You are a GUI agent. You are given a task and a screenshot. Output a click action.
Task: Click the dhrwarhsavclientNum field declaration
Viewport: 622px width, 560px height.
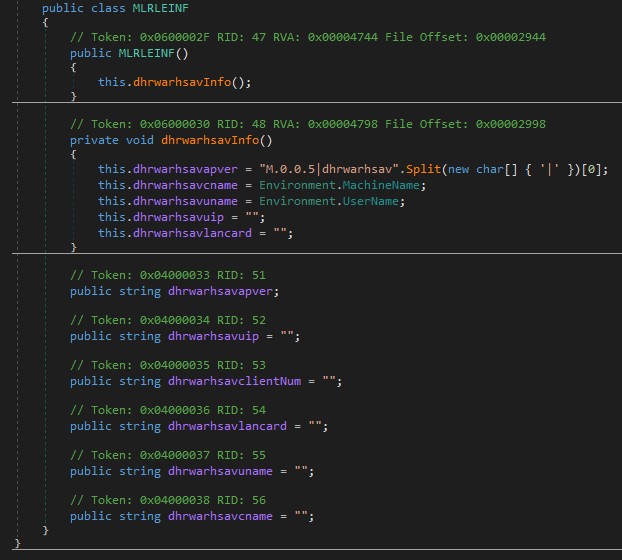[x=241, y=381]
